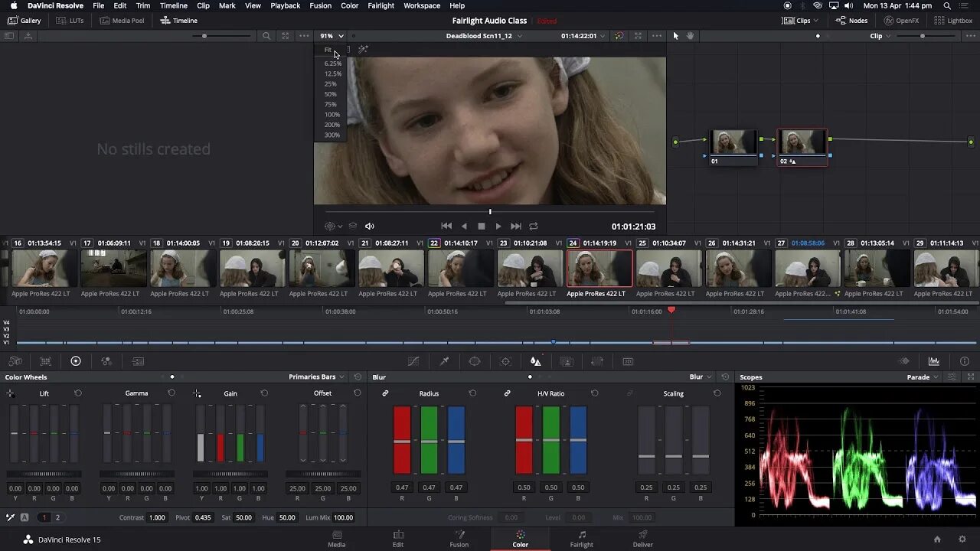Image resolution: width=980 pixels, height=551 pixels.
Task: Open the Fusion menu
Action: (320, 5)
